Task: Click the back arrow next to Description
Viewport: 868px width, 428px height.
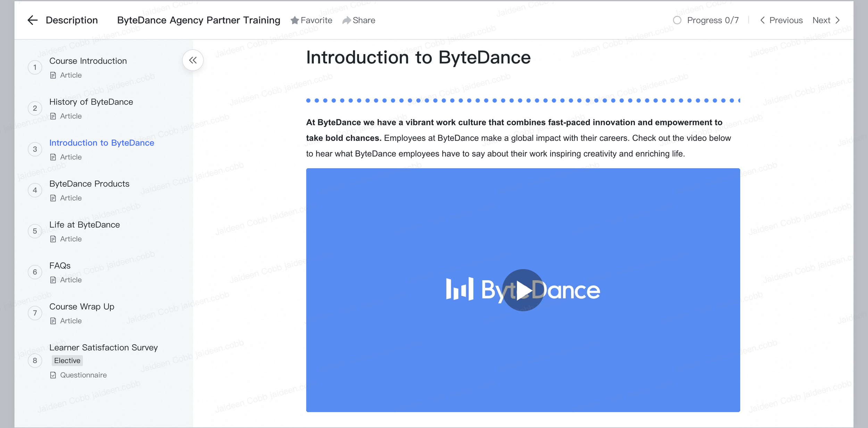Action: (32, 20)
